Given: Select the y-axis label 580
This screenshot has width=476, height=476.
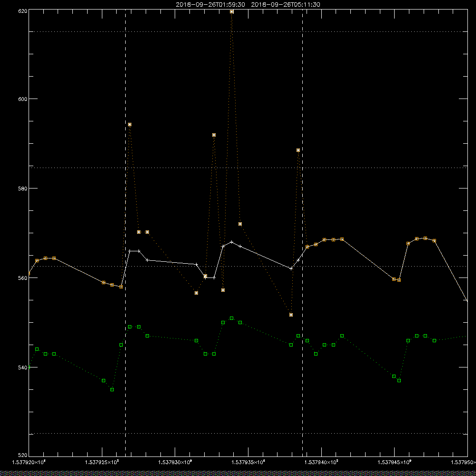Looking at the screenshot, I should (23, 188).
